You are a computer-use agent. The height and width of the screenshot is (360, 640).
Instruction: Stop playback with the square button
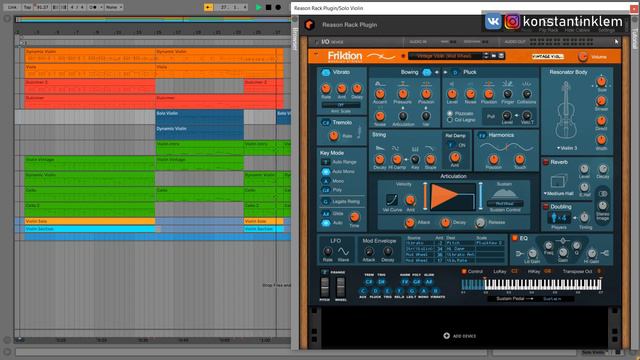click(269, 7)
